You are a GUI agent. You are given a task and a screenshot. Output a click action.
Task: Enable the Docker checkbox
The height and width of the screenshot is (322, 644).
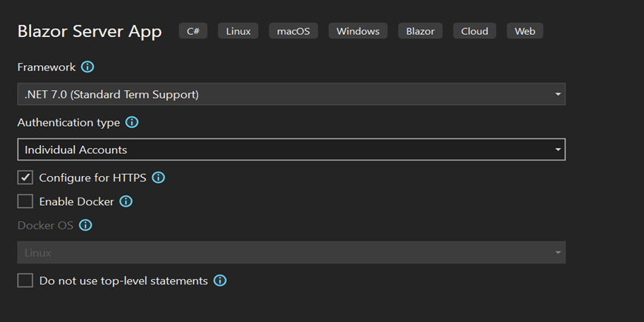point(25,201)
